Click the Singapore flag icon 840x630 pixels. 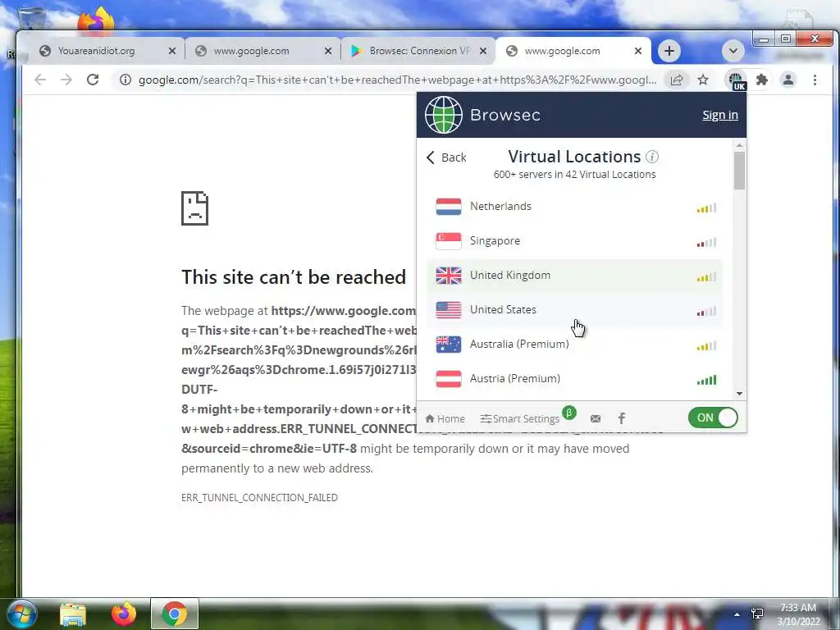tap(449, 241)
